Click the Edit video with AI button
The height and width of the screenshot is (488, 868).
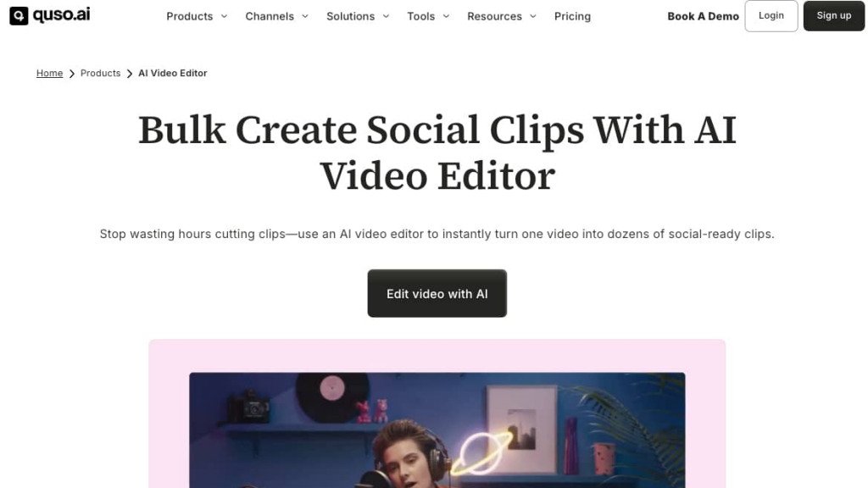[x=437, y=293]
